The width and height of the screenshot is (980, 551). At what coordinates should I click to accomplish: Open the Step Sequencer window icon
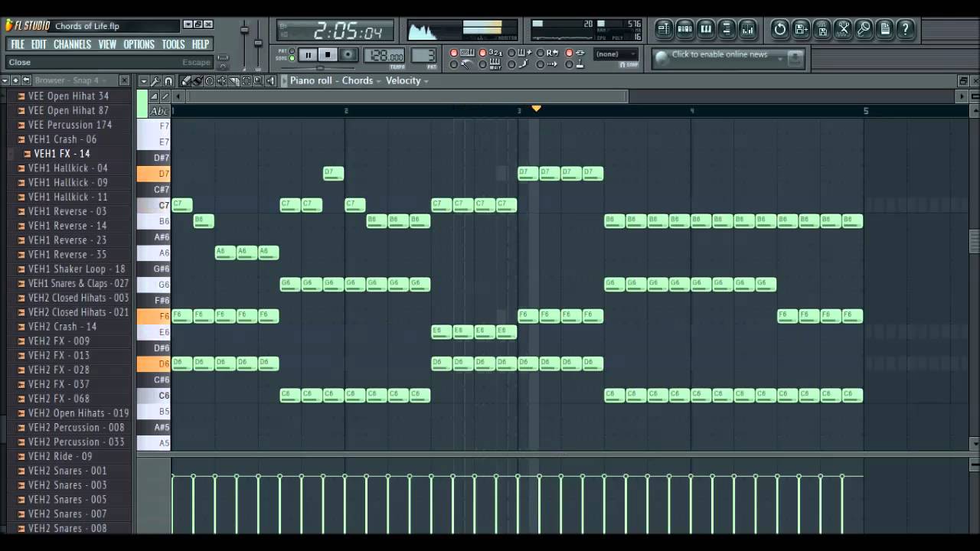point(684,29)
